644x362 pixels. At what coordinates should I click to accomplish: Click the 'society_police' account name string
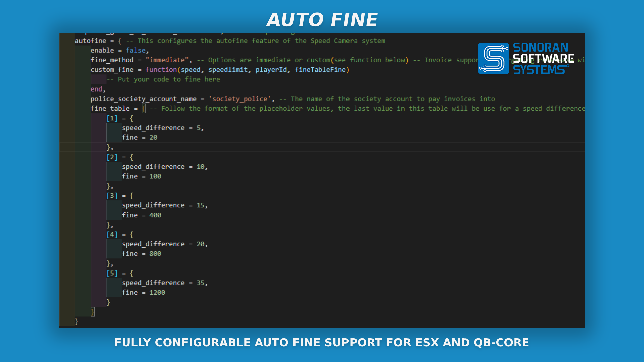tap(240, 99)
